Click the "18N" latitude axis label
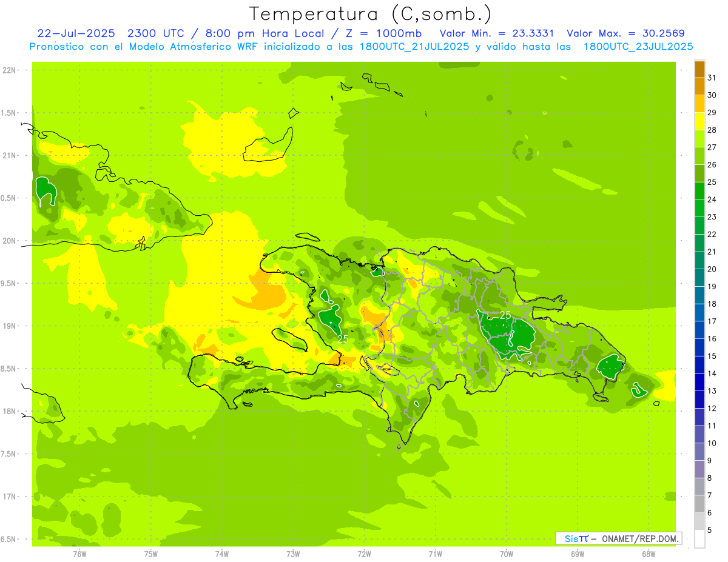 9,411
